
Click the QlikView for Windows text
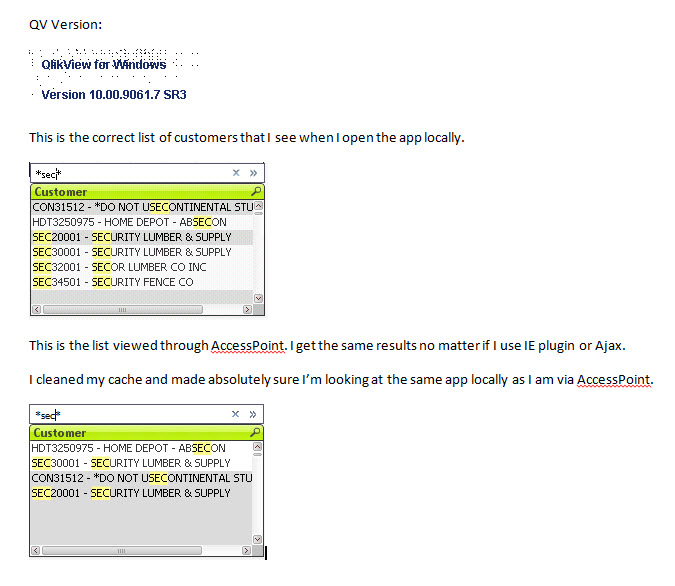tap(104, 65)
